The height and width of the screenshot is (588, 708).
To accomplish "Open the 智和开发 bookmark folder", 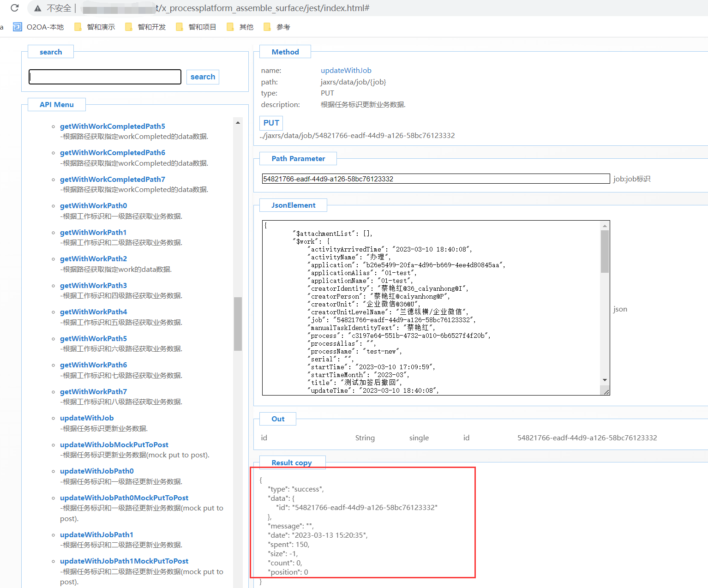I will 145,27.
